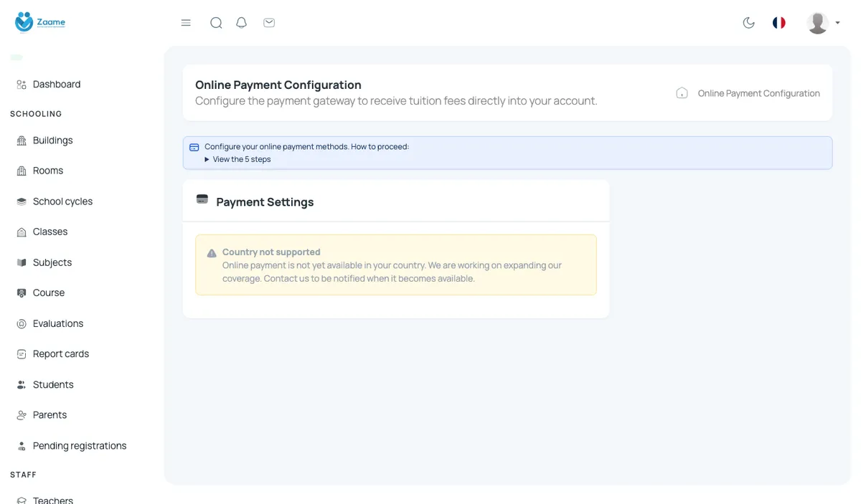This screenshot has width=861, height=504.
Task: Expand View the 5 steps
Action: [x=237, y=159]
